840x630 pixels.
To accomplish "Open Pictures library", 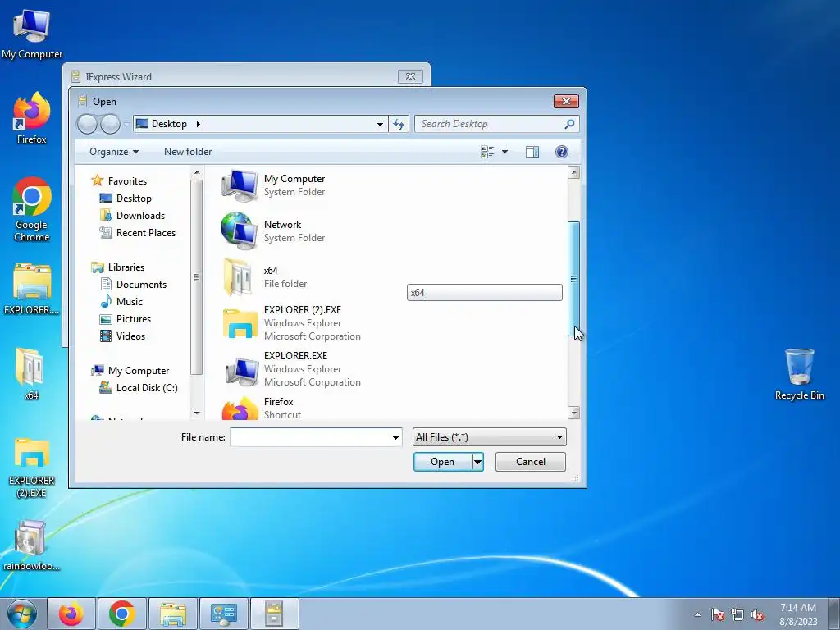I will tap(134, 319).
